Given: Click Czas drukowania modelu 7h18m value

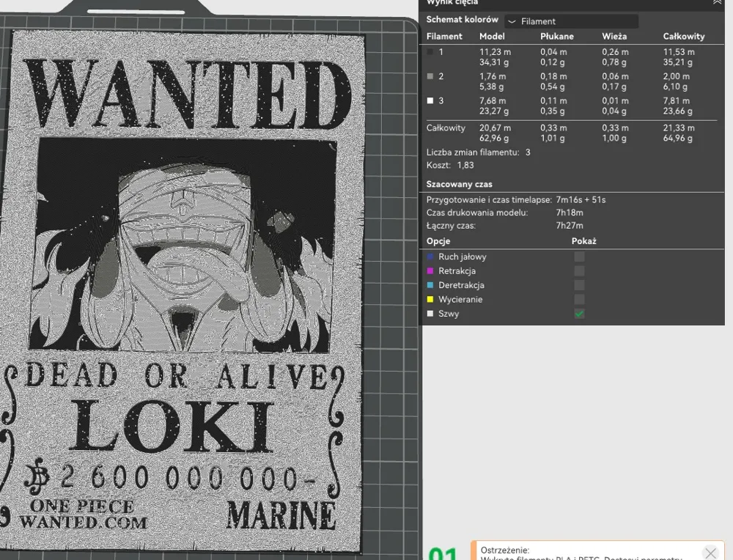Looking at the screenshot, I should coord(570,213).
